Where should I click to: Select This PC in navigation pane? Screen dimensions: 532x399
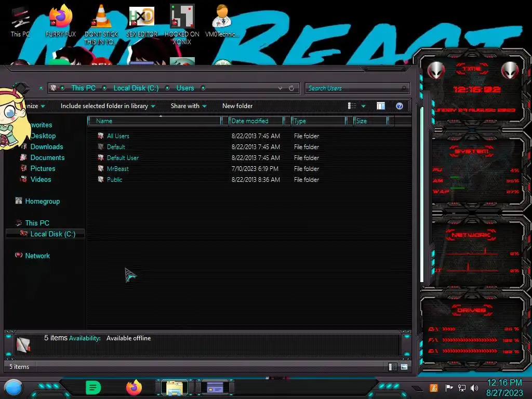(37, 223)
